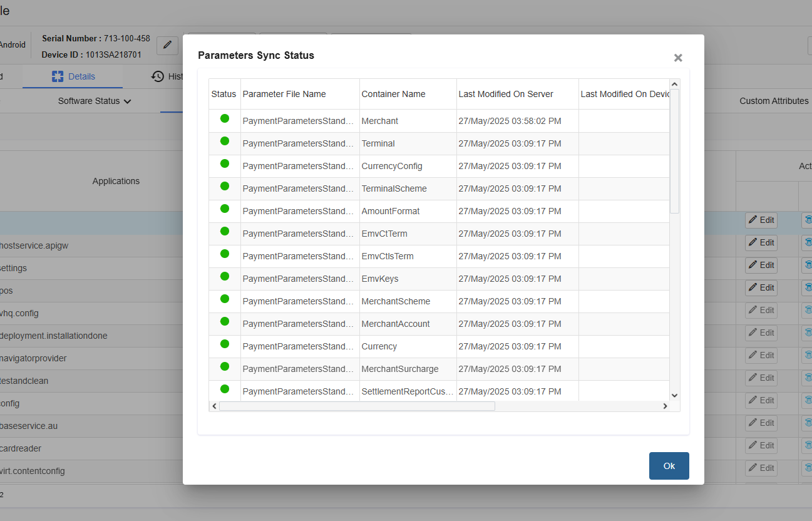The width and height of the screenshot is (812, 521).
Task: Select the EmvCtlsTerm cell
Action: point(408,256)
